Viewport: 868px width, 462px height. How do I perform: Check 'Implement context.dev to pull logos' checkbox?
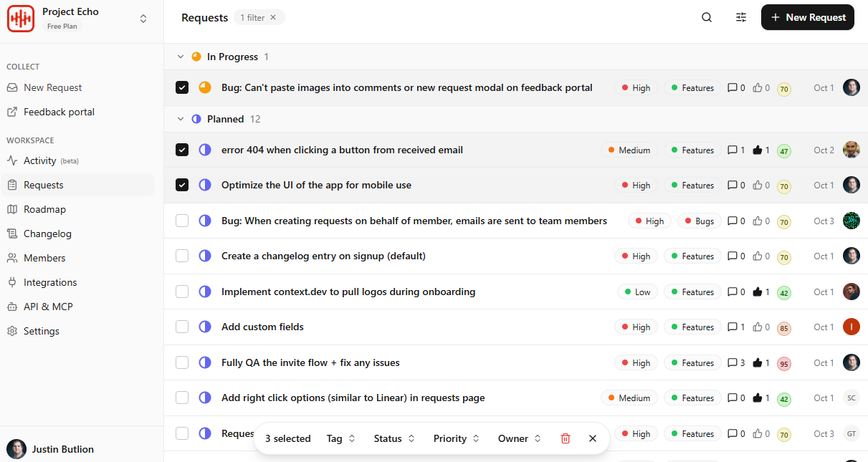182,292
